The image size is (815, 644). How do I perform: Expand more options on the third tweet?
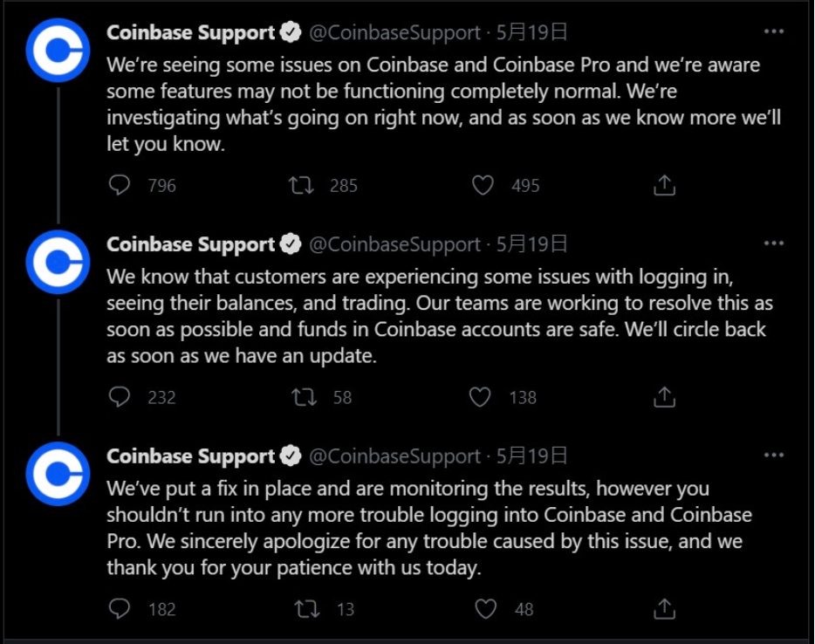click(x=773, y=456)
